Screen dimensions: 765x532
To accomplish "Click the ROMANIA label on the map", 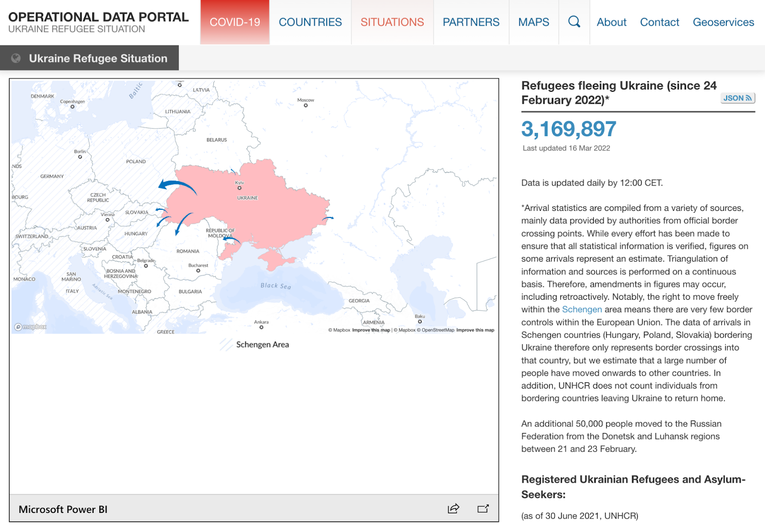I will [x=188, y=251].
